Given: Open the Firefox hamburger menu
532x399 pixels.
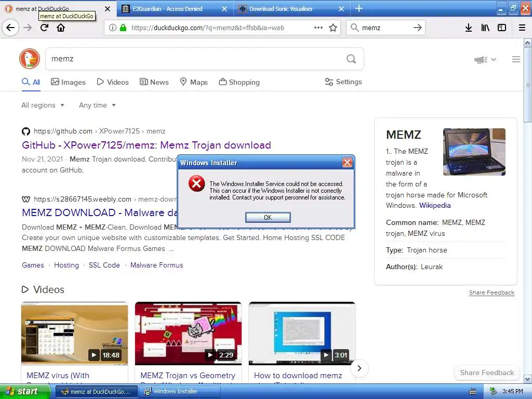Looking at the screenshot, I should [522, 28].
